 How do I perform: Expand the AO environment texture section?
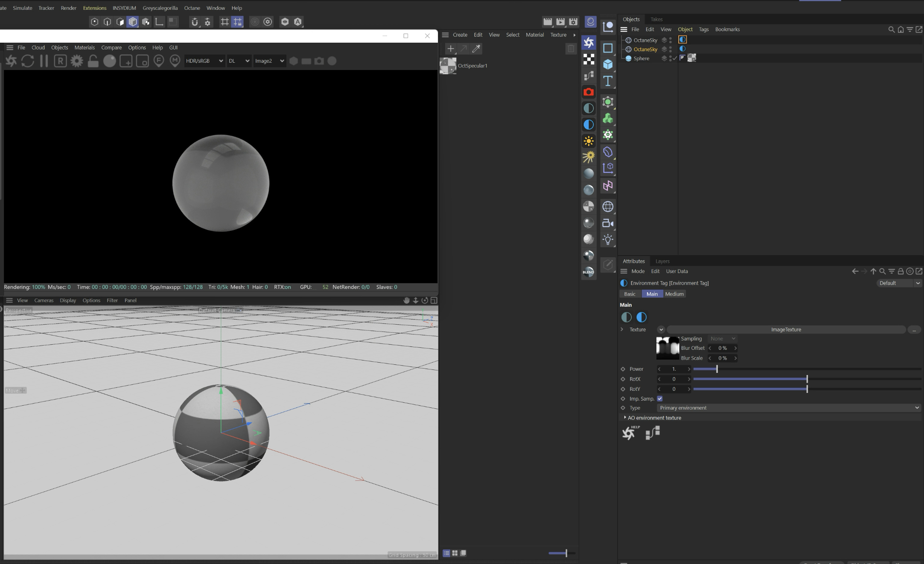625,418
